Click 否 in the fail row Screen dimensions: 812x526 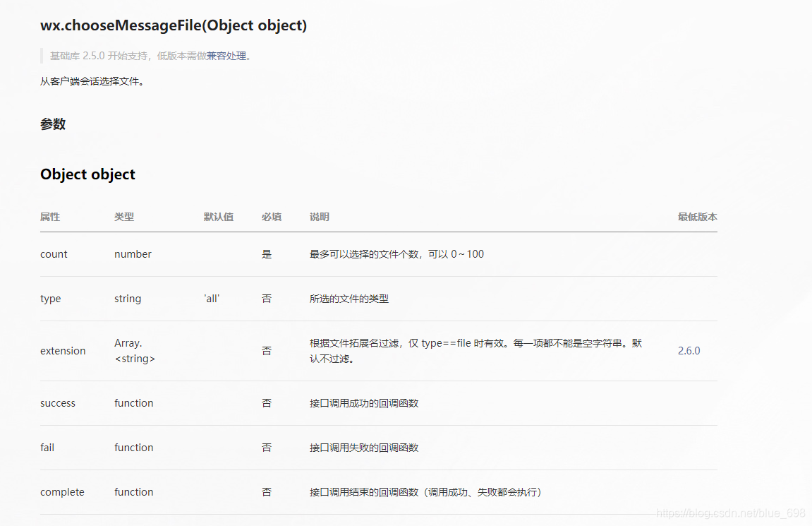267,448
